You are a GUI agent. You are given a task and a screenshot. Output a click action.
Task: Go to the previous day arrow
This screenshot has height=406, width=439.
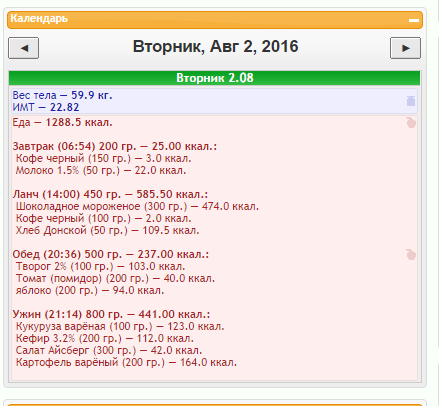[x=23, y=48]
